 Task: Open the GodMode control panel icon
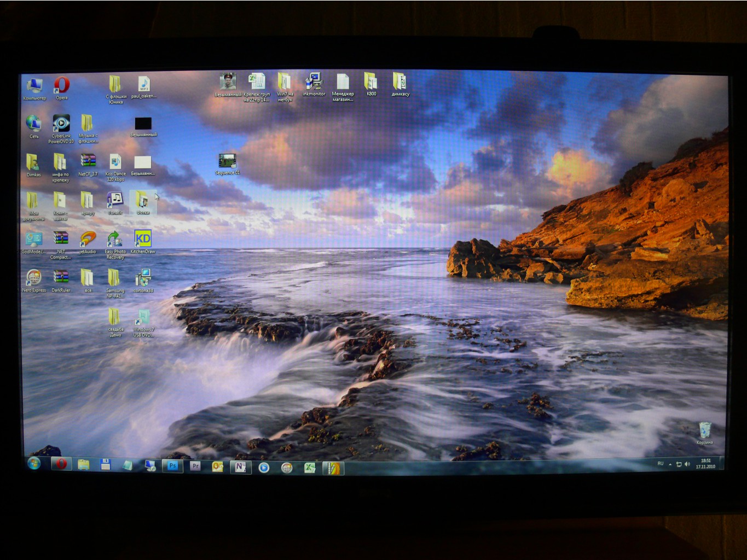click(33, 243)
